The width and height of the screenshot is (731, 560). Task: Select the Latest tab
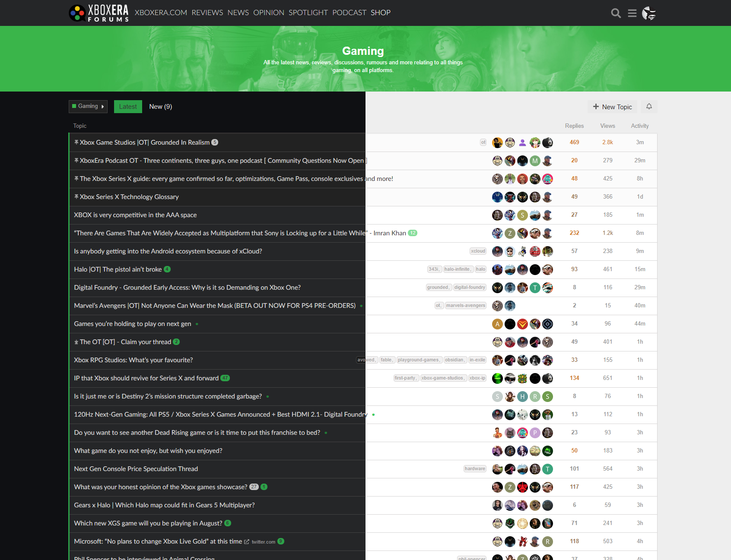[x=128, y=107]
